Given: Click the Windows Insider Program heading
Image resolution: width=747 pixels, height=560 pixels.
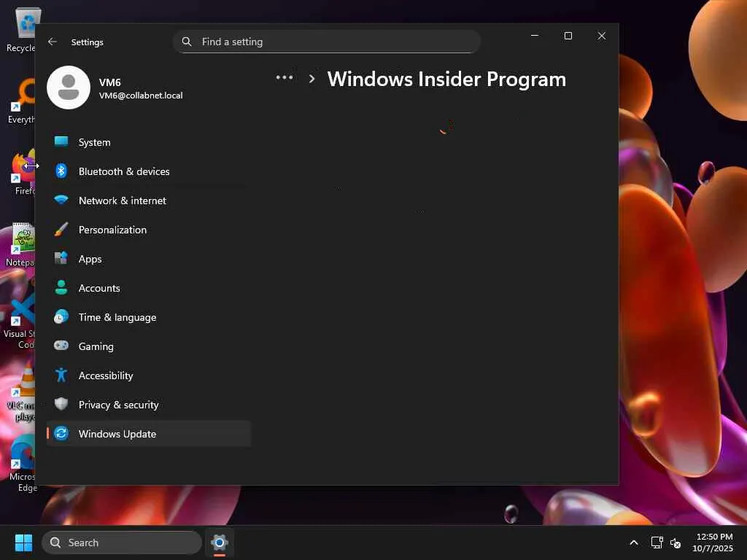Looking at the screenshot, I should pyautogui.click(x=446, y=79).
